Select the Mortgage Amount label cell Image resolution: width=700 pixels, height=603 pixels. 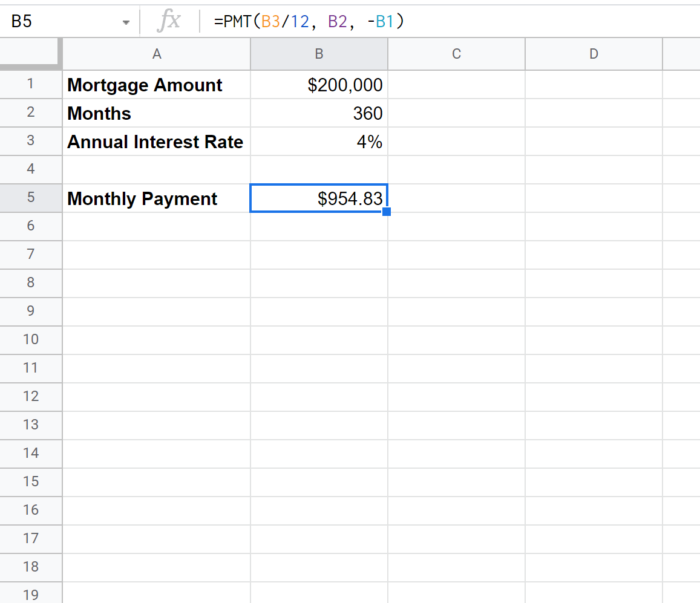[x=156, y=85]
